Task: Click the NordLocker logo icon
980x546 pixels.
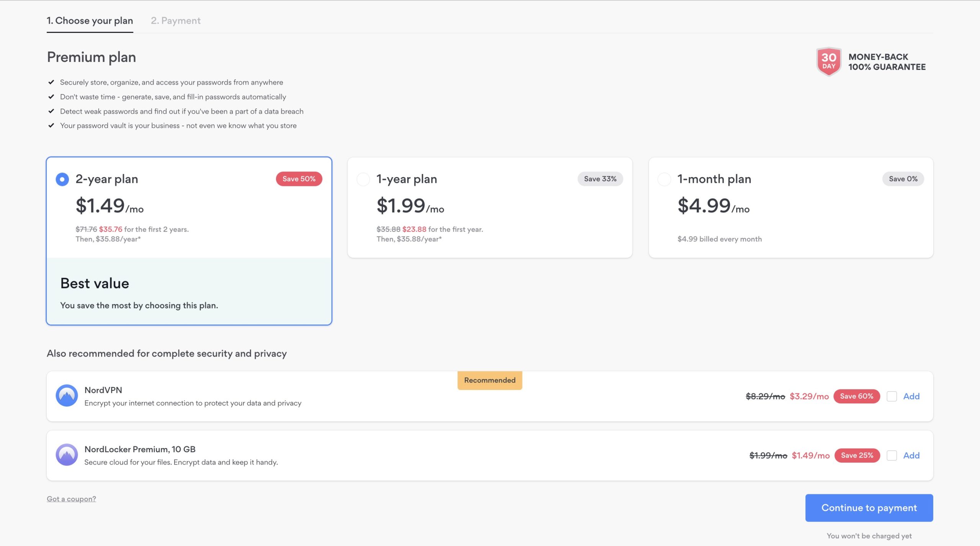Action: pyautogui.click(x=67, y=455)
